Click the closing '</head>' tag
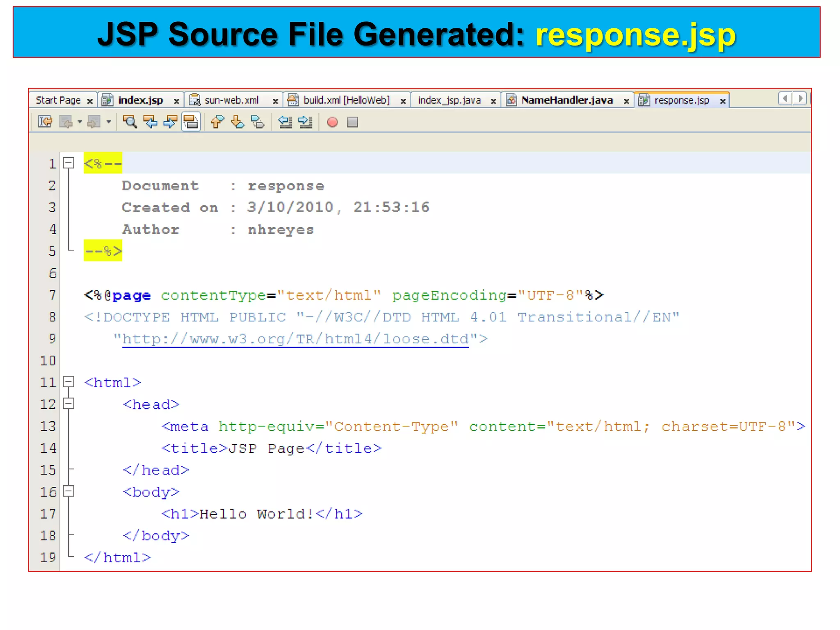Viewport: 840px width, 630px height. click(156, 470)
